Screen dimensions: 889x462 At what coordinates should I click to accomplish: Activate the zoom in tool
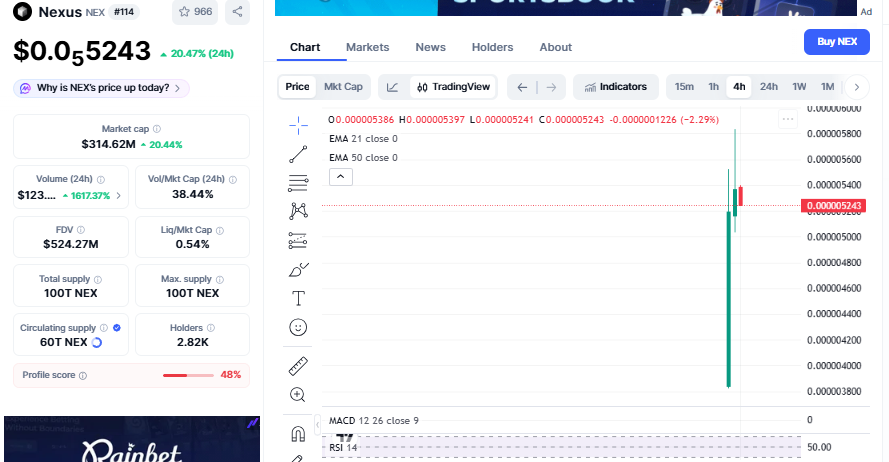[298, 395]
